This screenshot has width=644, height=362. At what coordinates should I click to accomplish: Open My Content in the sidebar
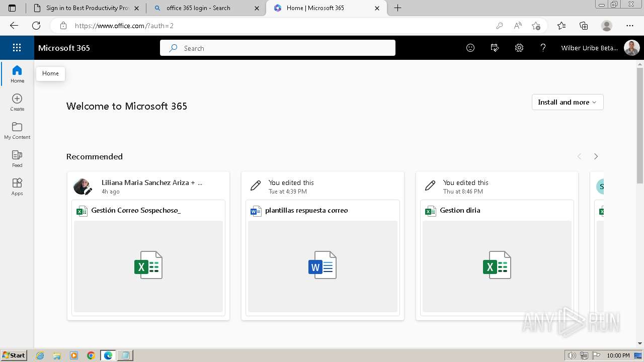17,130
